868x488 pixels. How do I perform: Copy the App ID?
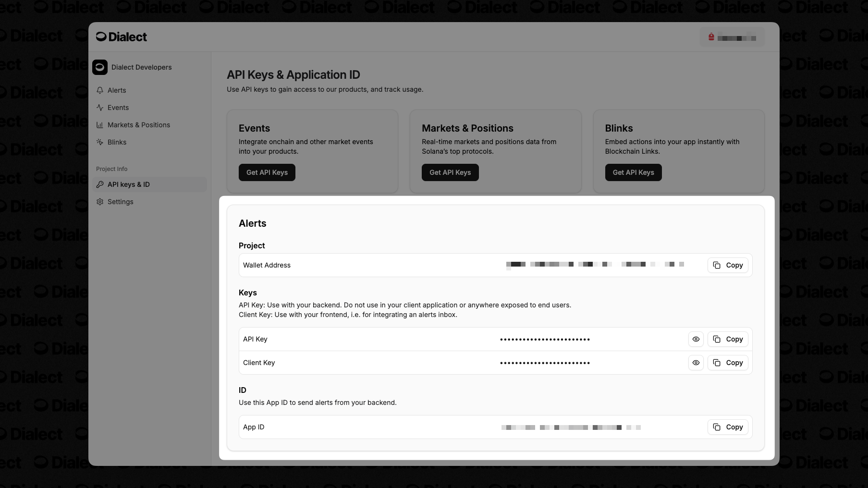pyautogui.click(x=728, y=427)
